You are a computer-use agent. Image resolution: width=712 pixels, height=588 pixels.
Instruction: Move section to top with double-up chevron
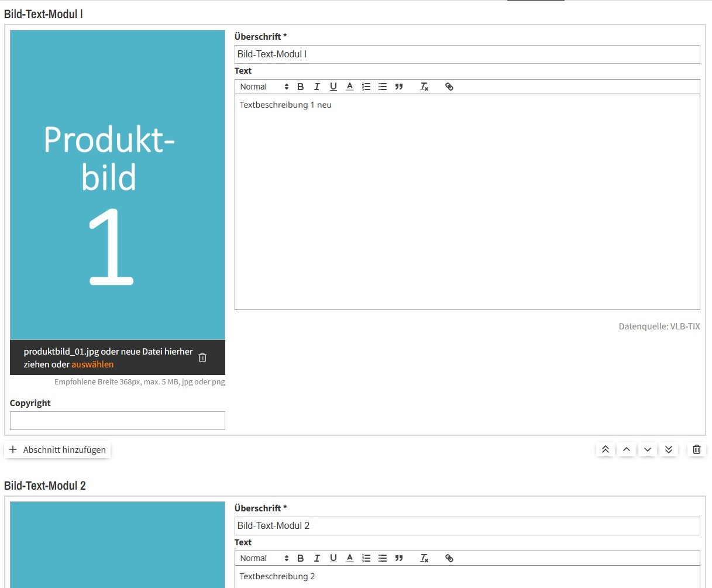point(606,449)
